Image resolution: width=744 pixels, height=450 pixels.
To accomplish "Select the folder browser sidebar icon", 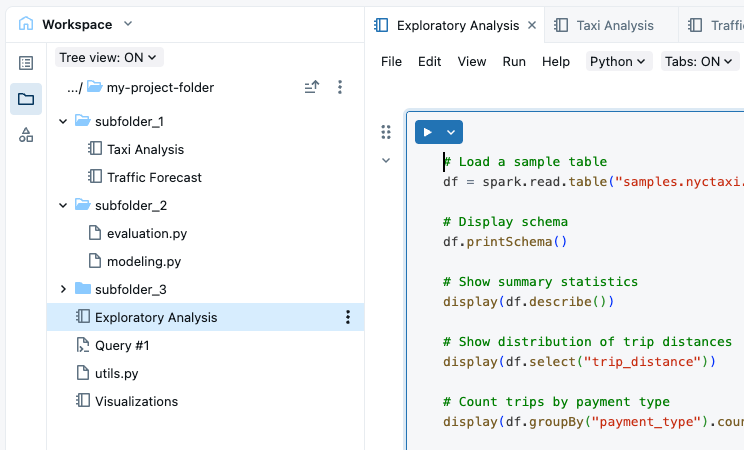I will point(26,99).
